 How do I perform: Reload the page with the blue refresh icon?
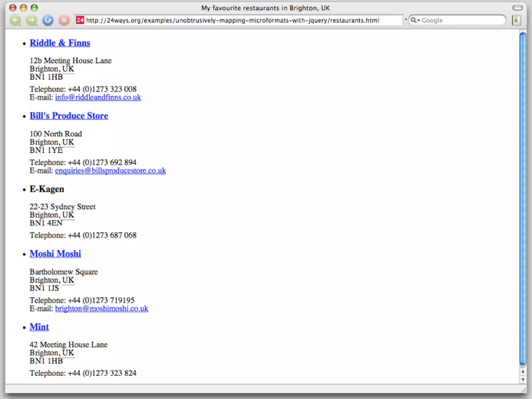pyautogui.click(x=48, y=20)
